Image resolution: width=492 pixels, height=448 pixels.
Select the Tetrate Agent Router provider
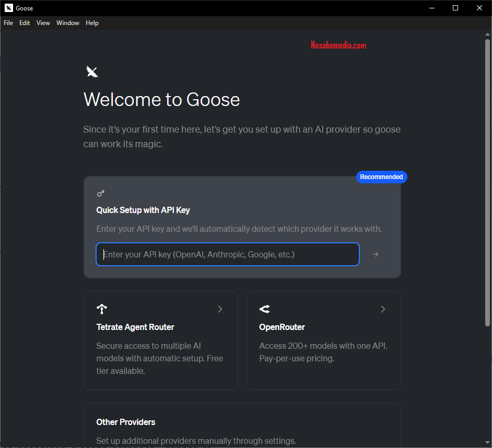[x=160, y=340]
